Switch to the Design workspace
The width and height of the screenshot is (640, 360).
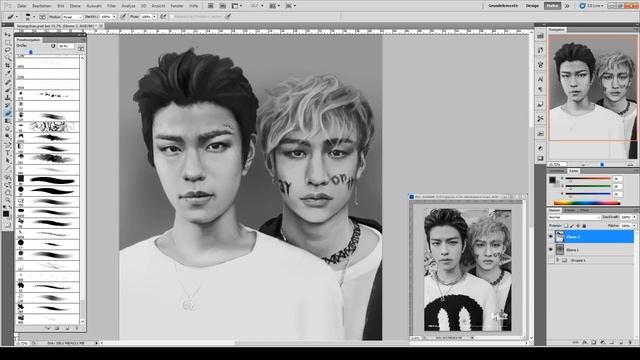pos(532,6)
